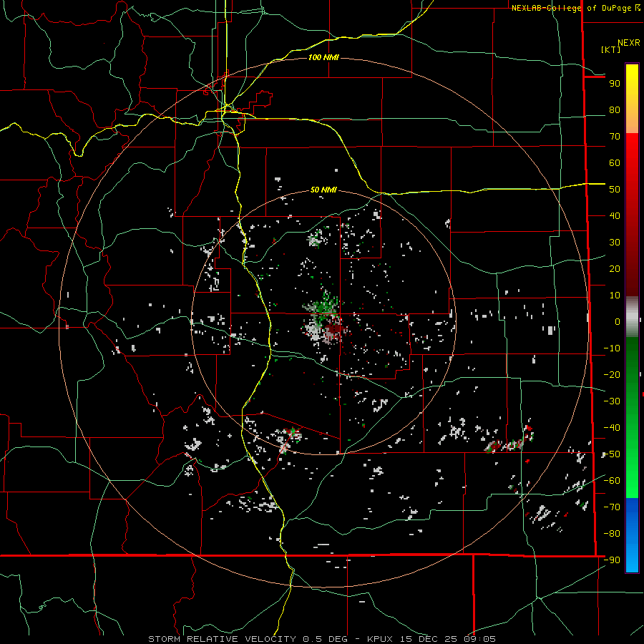Click the 0 value on velocity legend
The height and width of the screenshot is (644, 644).
618,321
